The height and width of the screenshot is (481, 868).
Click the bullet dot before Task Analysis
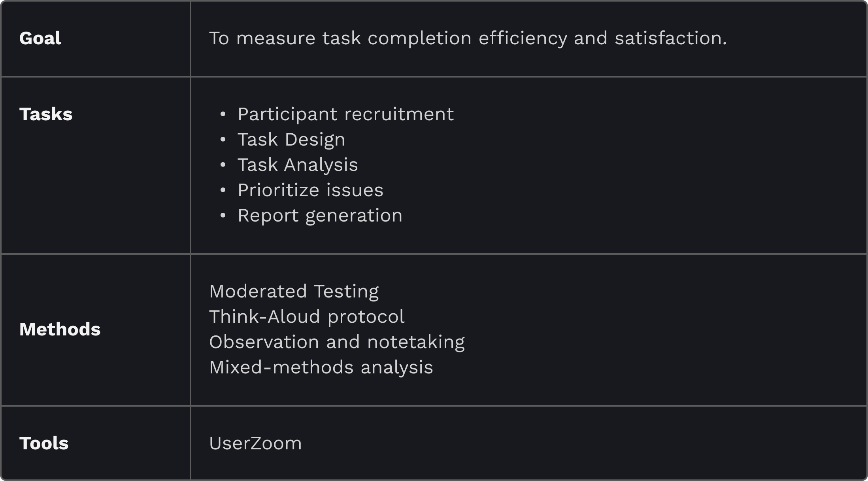click(x=223, y=165)
